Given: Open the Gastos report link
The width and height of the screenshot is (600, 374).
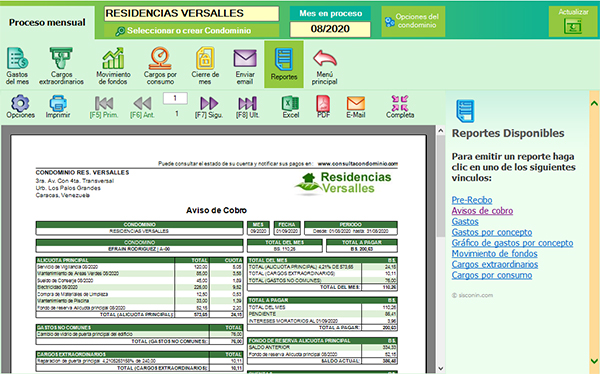Looking at the screenshot, I should click(465, 221).
